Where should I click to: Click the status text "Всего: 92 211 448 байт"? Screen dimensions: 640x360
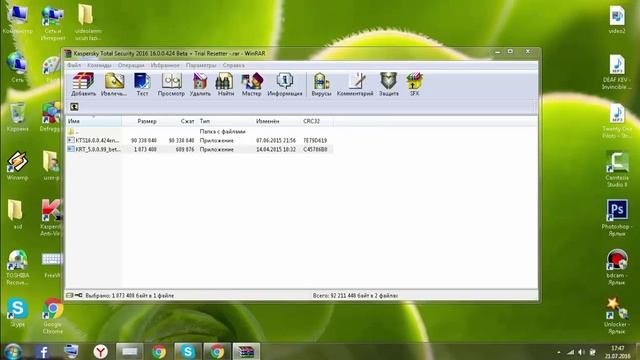tap(344, 296)
